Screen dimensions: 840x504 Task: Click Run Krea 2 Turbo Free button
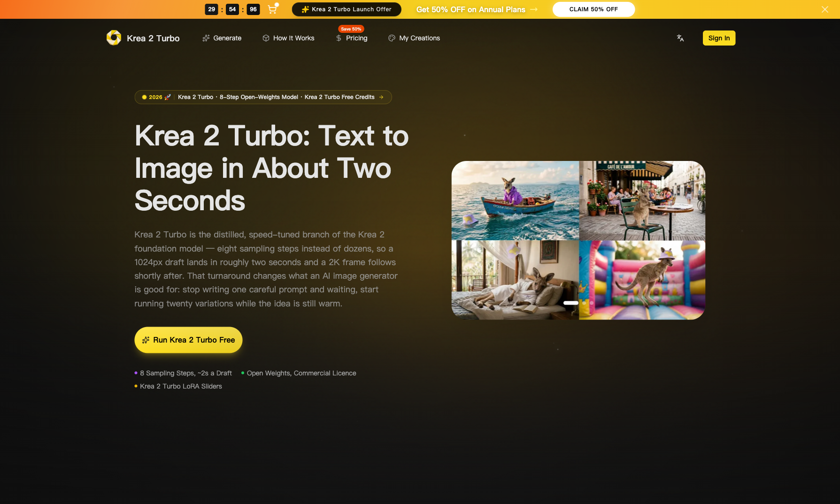click(188, 340)
